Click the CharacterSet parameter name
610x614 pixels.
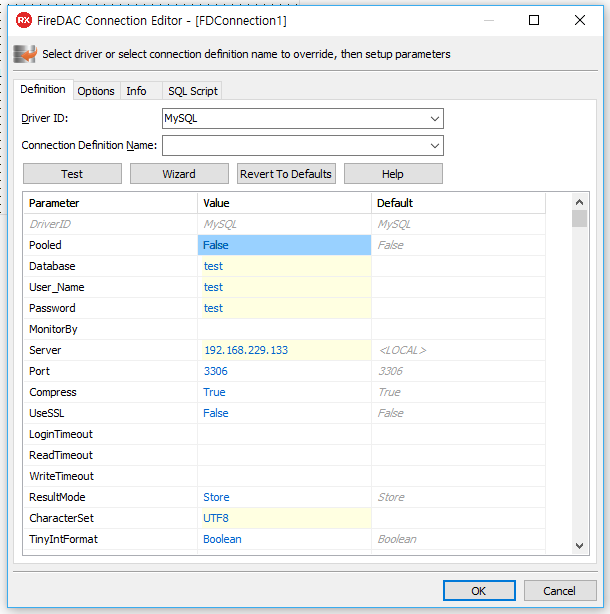point(61,518)
